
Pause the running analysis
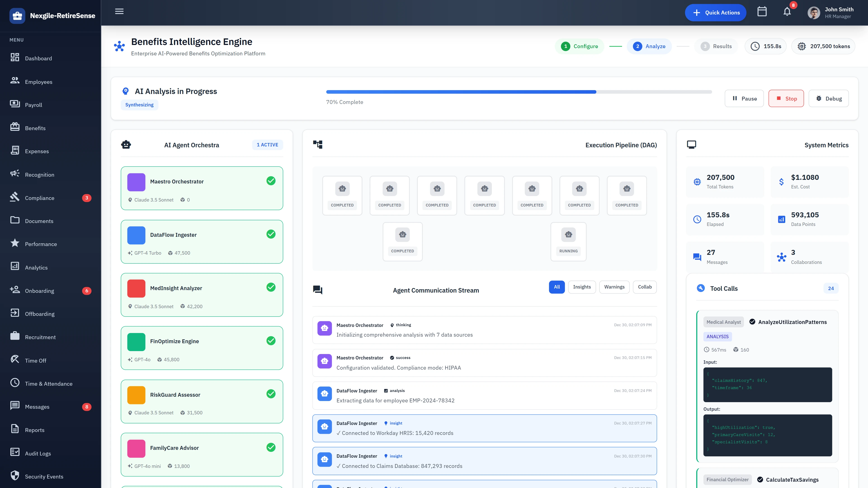[744, 98]
